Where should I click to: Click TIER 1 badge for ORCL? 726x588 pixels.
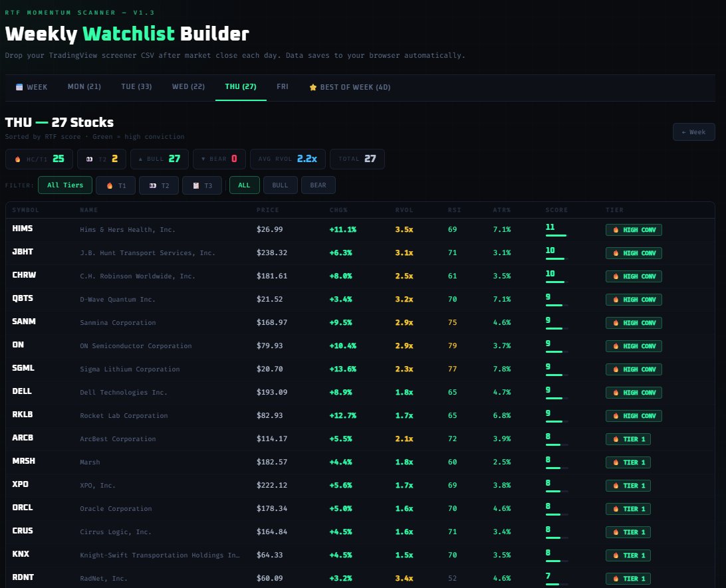[x=628, y=509]
